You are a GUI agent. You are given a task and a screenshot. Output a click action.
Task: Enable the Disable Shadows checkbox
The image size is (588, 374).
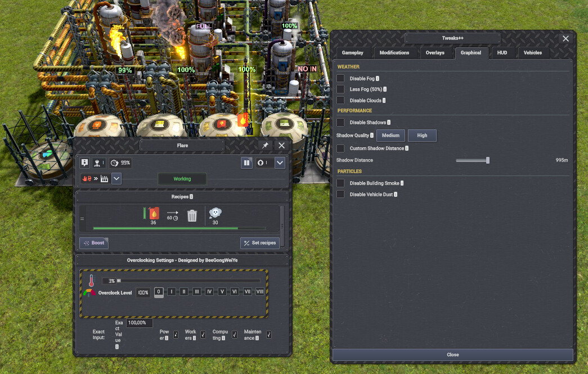click(x=340, y=122)
